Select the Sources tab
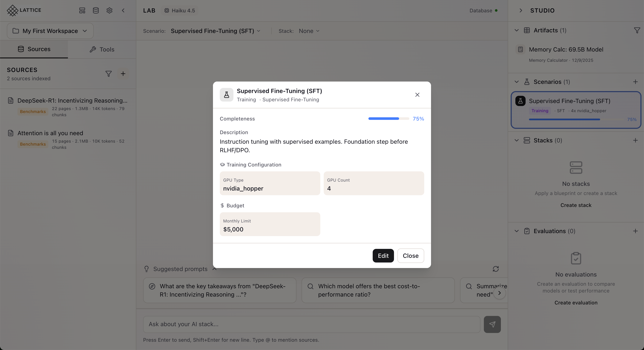Viewport: 644px width, 350px height. pos(34,49)
